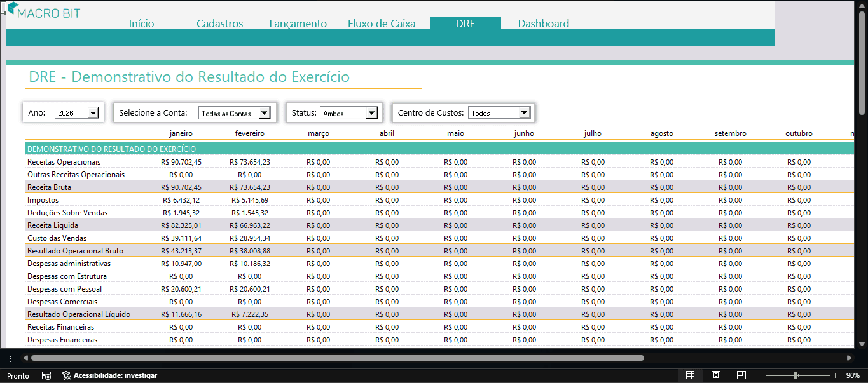Switch to Page Layout view icon
This screenshot has width=868, height=383.
pyautogui.click(x=715, y=375)
